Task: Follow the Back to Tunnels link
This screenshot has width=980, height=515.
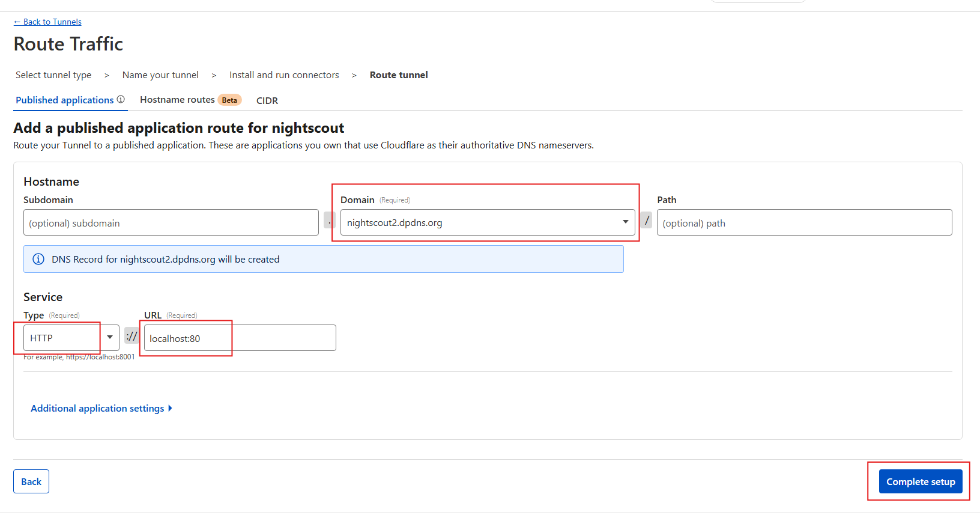Action: tap(47, 22)
